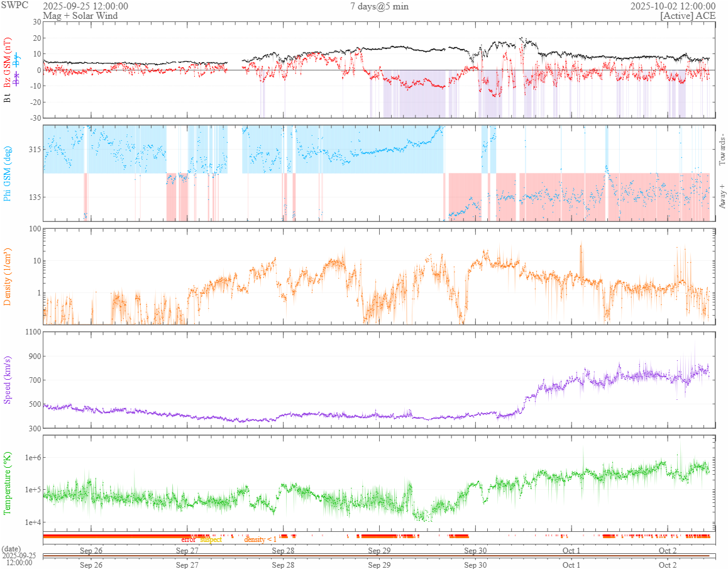Click the 20 tick on magnetic field axis
728x569 pixels.
[36, 38]
